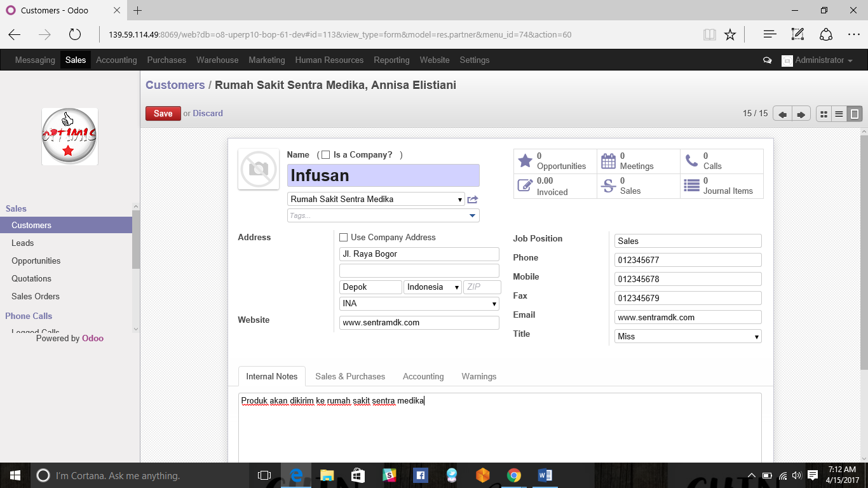This screenshot has width=868, height=488.
Task: Open the browser Hub icon
Action: pos(770,35)
